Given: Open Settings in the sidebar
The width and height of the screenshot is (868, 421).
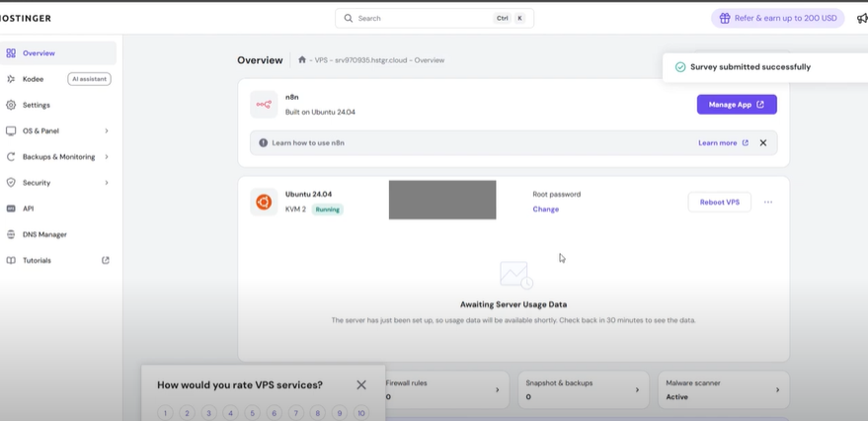Looking at the screenshot, I should [x=58, y=105].
